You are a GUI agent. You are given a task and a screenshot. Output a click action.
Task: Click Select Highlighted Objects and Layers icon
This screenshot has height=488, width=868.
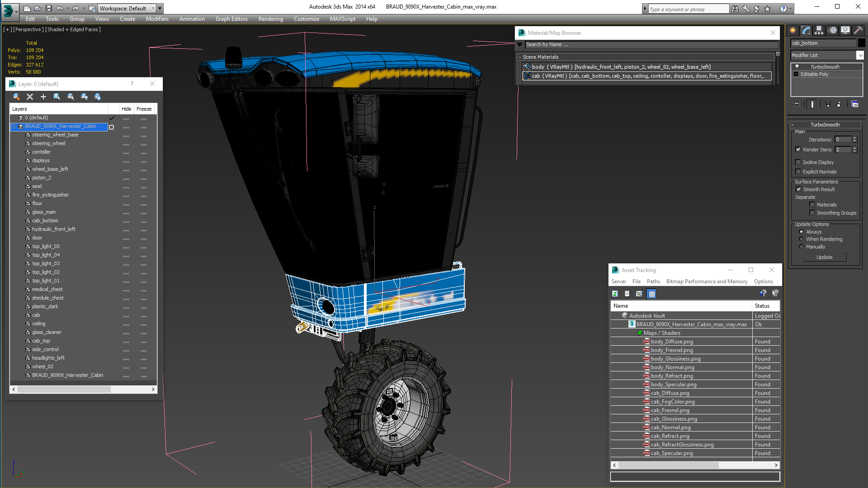tap(57, 97)
